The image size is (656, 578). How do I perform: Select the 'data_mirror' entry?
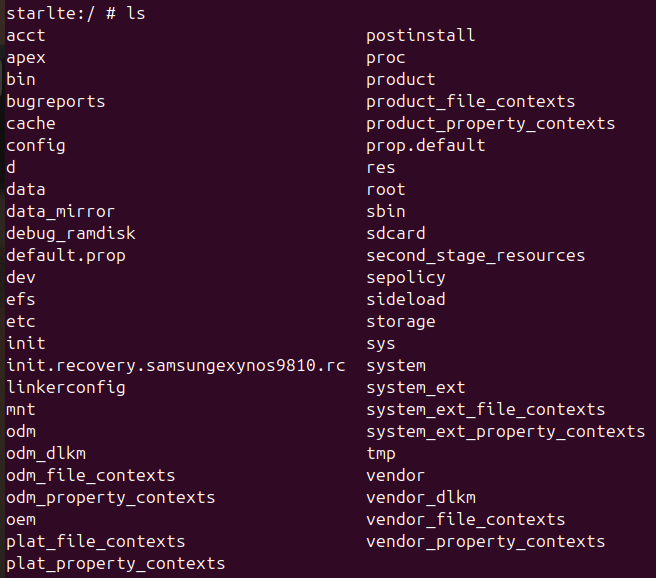coord(60,212)
